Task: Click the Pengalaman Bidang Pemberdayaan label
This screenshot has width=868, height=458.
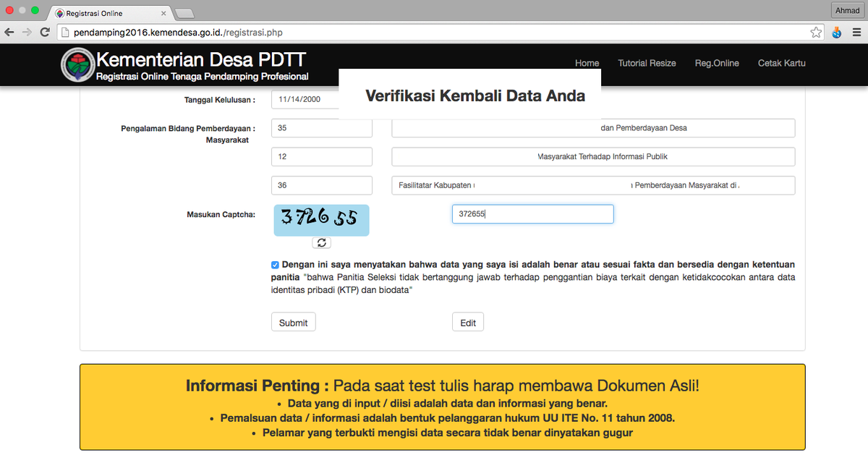Action: 188,134
